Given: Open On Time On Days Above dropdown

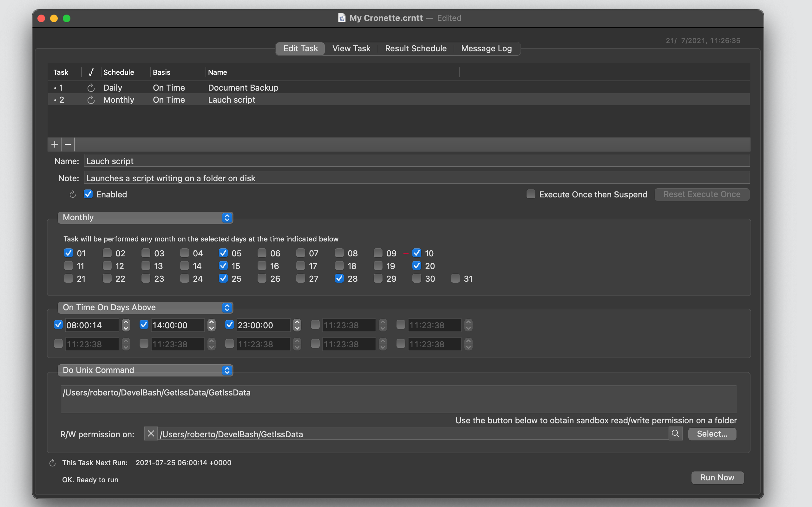Looking at the screenshot, I should [145, 307].
